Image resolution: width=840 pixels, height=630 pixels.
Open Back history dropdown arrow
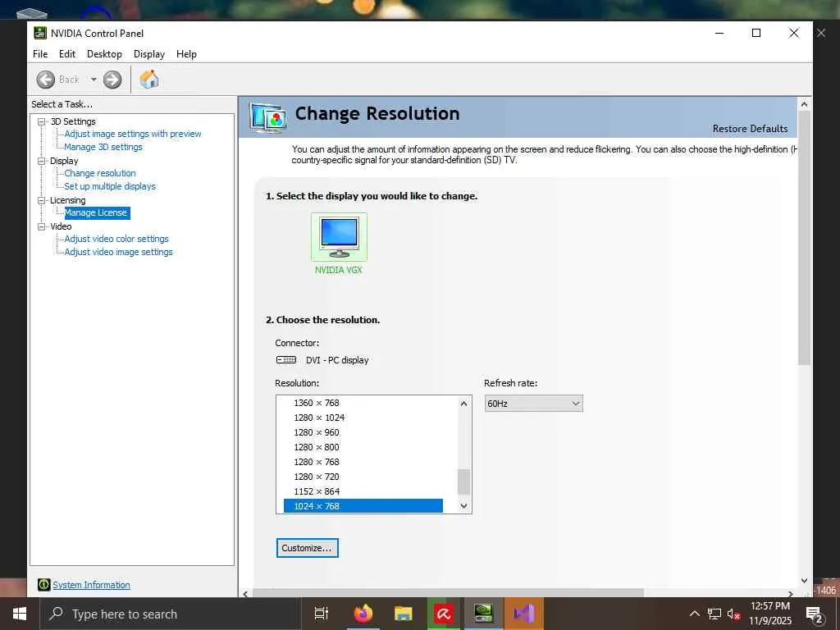click(x=94, y=80)
